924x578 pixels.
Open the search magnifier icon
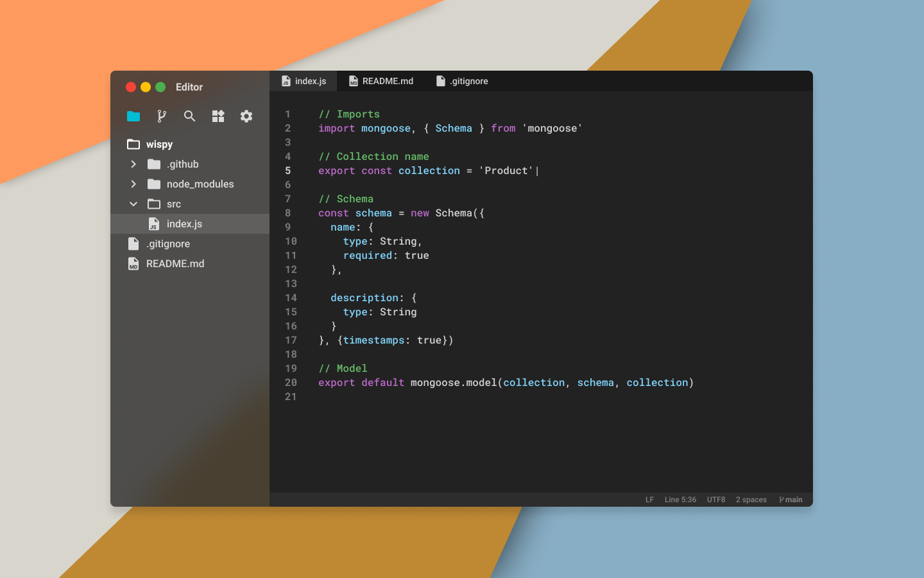(189, 116)
